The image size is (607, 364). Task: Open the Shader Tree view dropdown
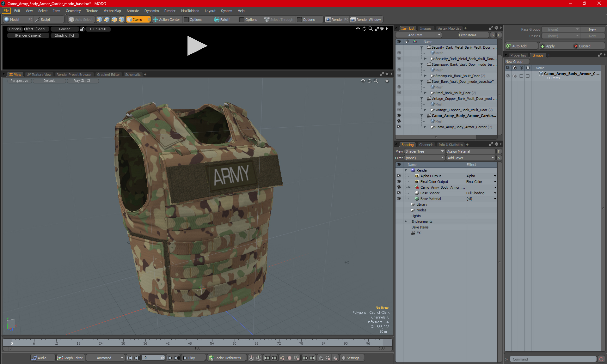(425, 151)
